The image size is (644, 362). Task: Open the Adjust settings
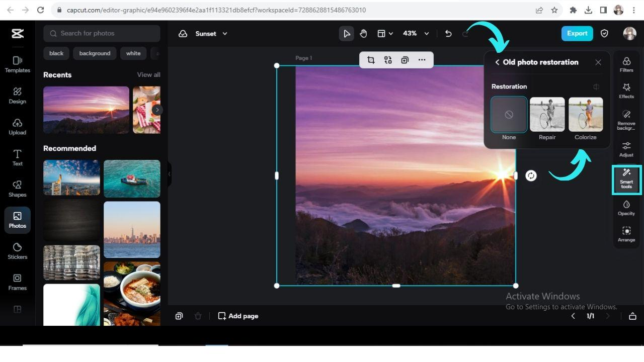pos(626,149)
